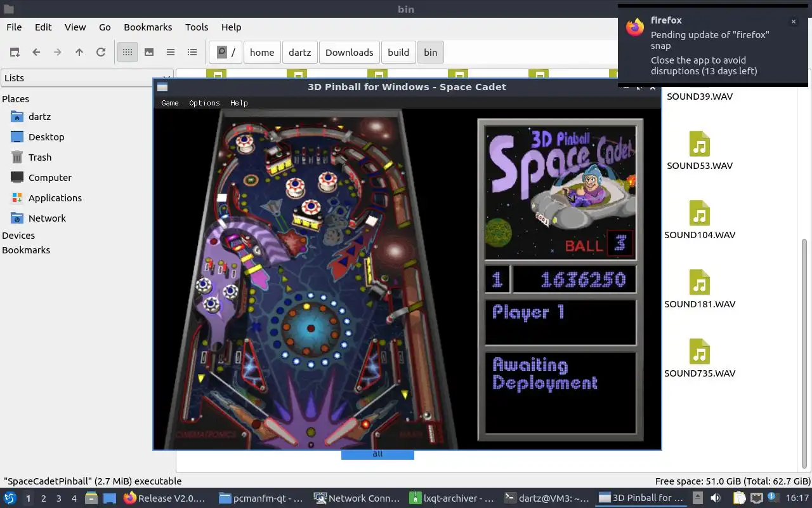Open the Bookmarks menu
This screenshot has height=508, width=812.
(148, 27)
